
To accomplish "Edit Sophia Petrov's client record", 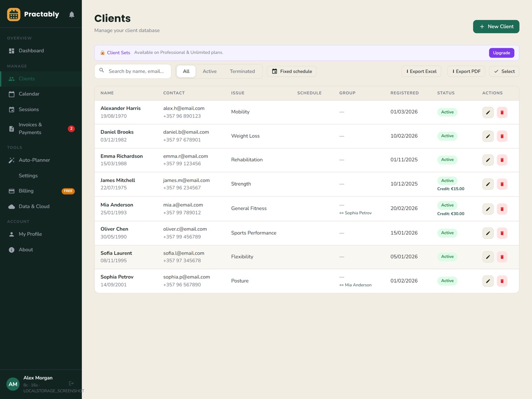I will point(488,281).
